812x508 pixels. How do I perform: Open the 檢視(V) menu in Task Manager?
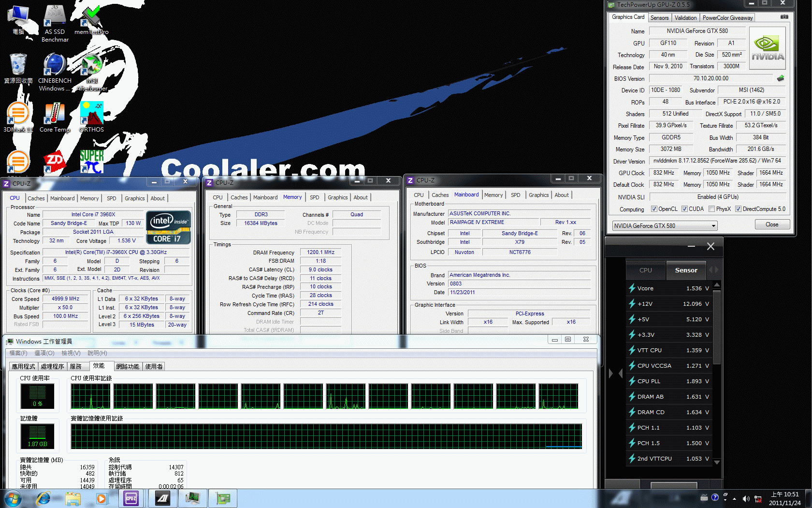tap(71, 353)
